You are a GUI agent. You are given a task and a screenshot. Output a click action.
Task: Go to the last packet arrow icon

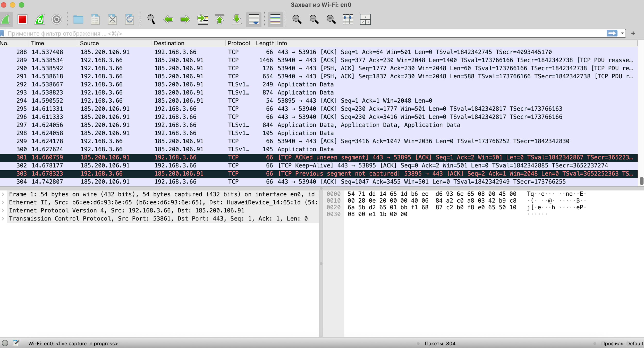(x=236, y=20)
